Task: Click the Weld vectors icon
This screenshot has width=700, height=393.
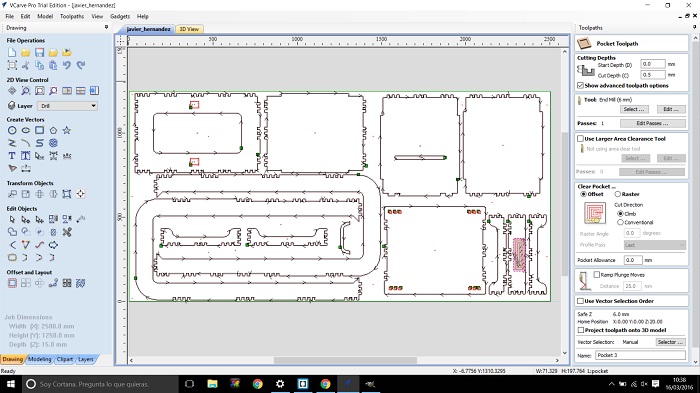Action: point(12,232)
